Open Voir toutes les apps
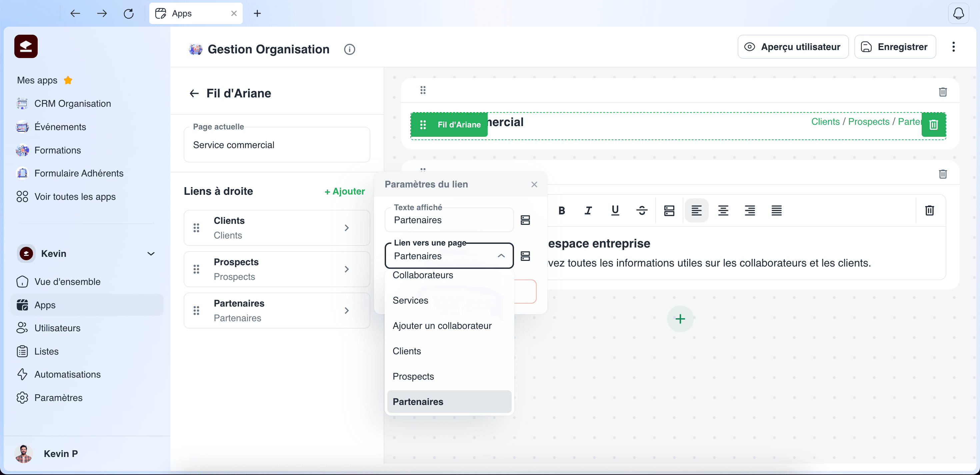This screenshot has width=980, height=475. click(75, 197)
